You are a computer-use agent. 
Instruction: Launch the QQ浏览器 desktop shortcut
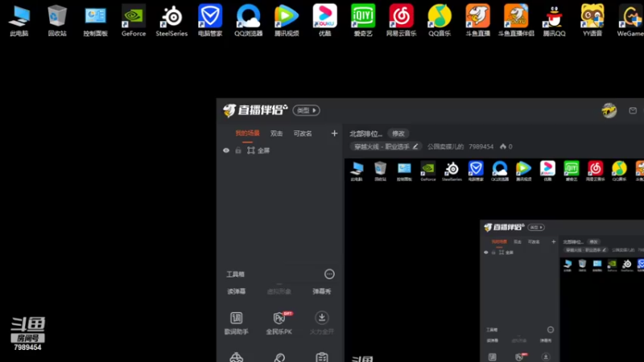pyautogui.click(x=248, y=21)
